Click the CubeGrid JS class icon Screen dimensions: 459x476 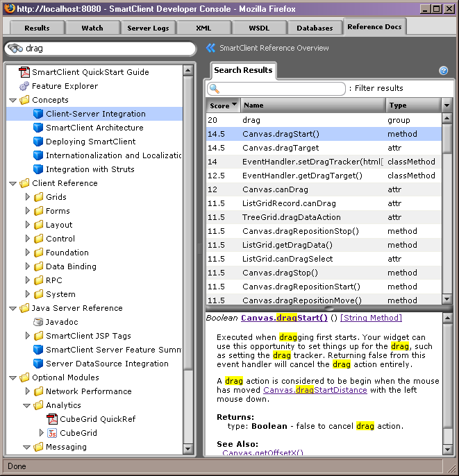point(52,433)
